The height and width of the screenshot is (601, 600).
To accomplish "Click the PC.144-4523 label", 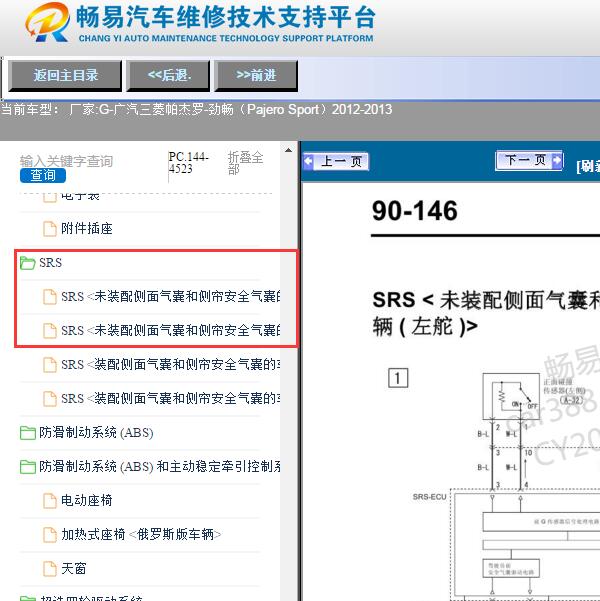I will point(188,163).
